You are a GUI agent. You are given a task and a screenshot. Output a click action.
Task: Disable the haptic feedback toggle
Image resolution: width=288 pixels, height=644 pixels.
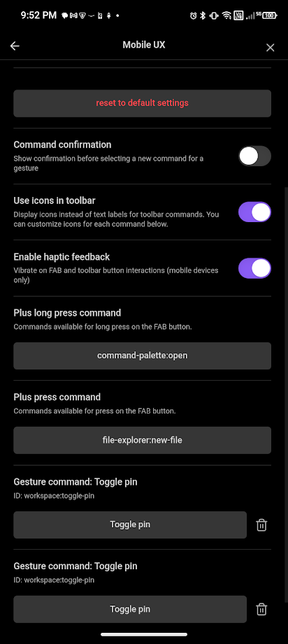254,268
